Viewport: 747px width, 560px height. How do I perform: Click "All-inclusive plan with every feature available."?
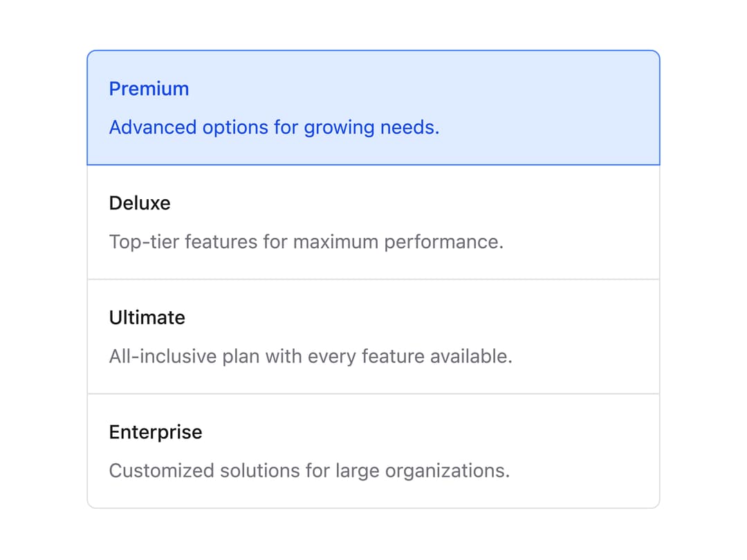click(x=311, y=356)
